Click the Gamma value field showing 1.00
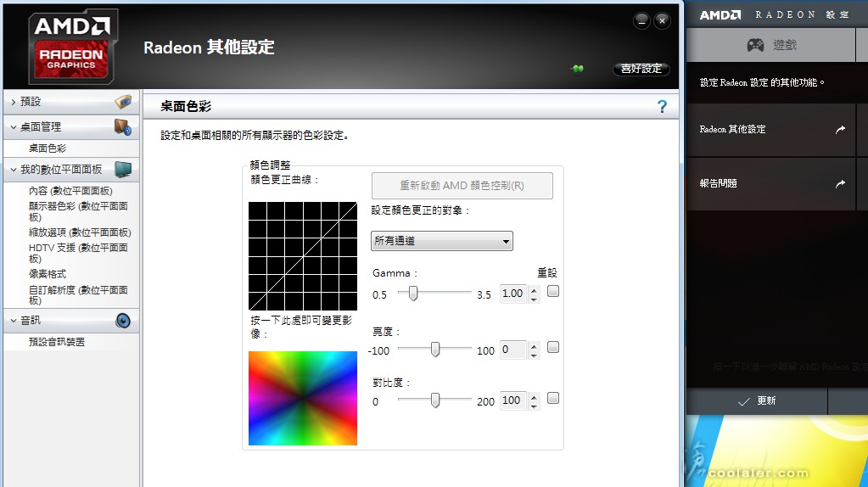The width and height of the screenshot is (868, 487). (x=513, y=294)
